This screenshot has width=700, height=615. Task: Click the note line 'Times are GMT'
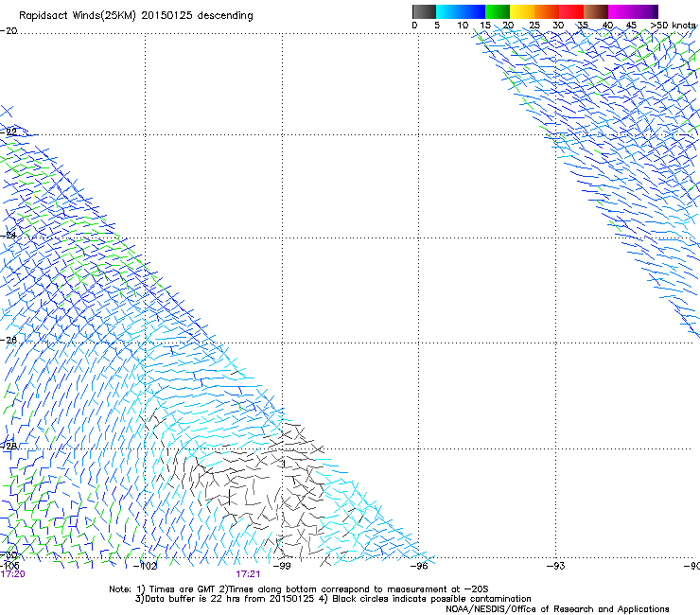point(184,589)
